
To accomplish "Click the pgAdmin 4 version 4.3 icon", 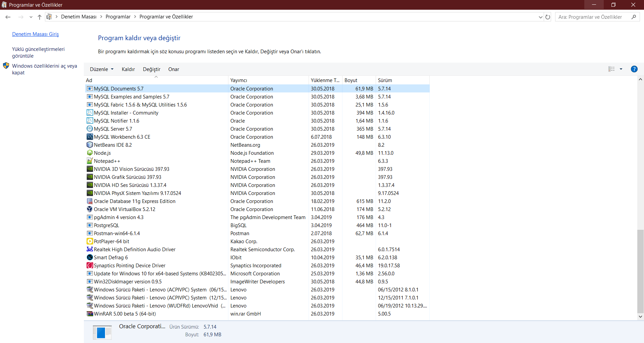I will [90, 217].
